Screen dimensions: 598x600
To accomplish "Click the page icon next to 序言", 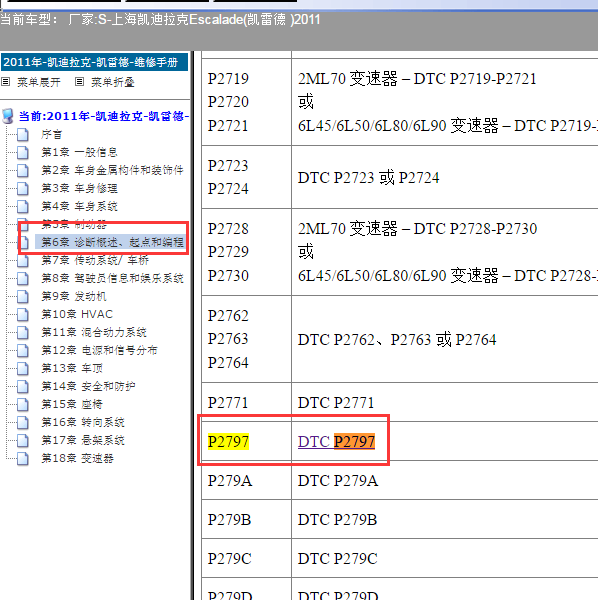I will coord(23,134).
